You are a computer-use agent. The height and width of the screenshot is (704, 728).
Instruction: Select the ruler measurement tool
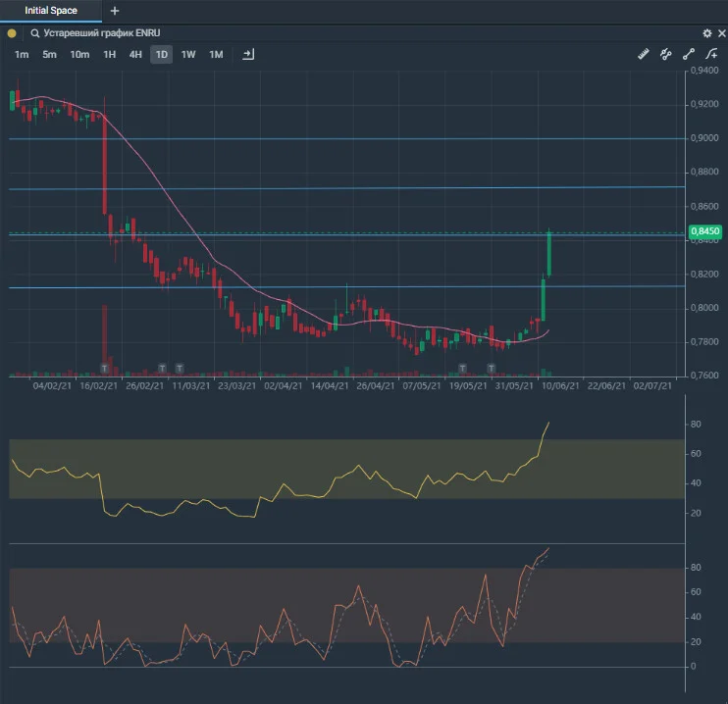coord(643,54)
